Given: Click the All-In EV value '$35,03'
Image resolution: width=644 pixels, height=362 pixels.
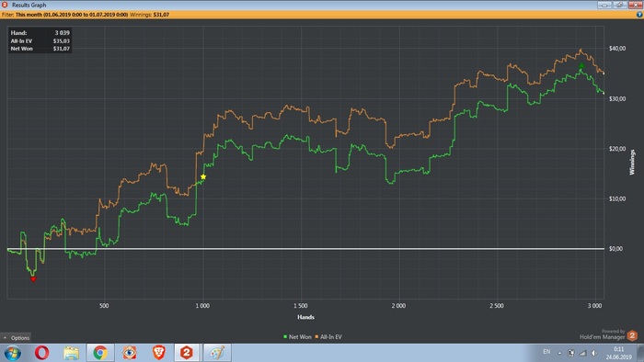Looking at the screenshot, I should click(x=62, y=41).
